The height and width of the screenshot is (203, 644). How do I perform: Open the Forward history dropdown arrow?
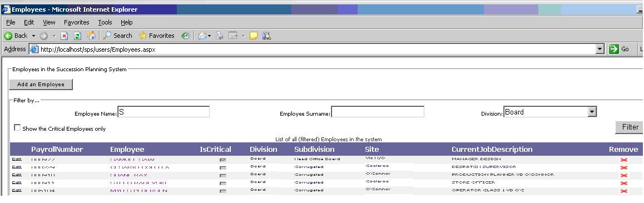coord(54,36)
